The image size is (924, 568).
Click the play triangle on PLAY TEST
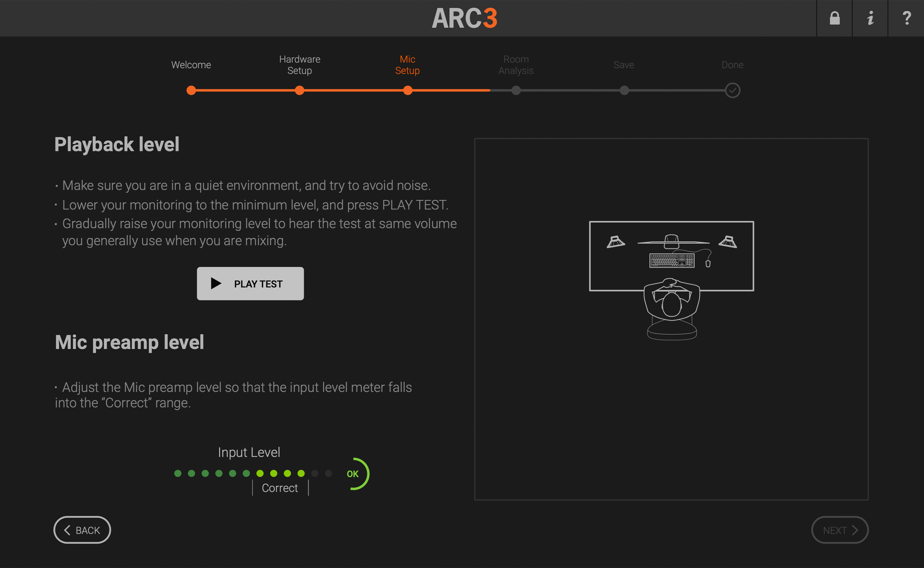coord(216,284)
